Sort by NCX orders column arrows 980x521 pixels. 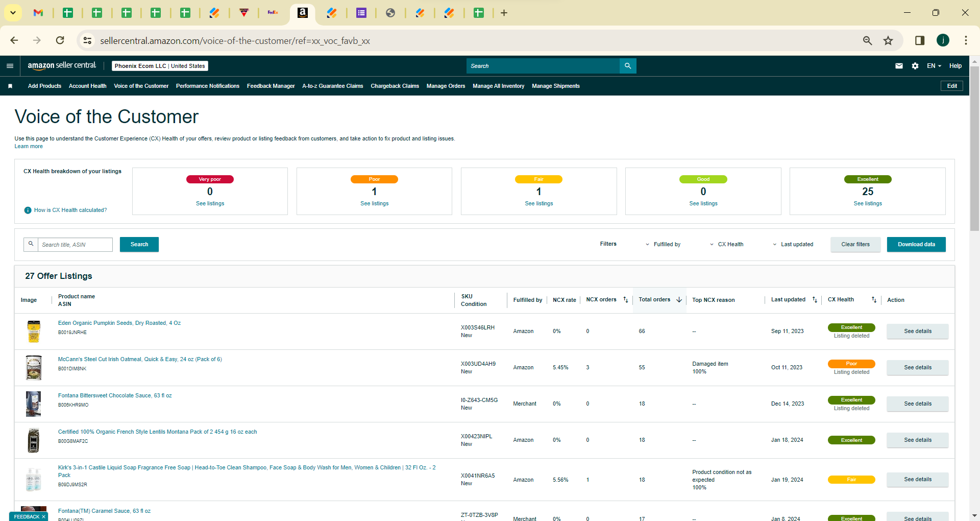[626, 300]
